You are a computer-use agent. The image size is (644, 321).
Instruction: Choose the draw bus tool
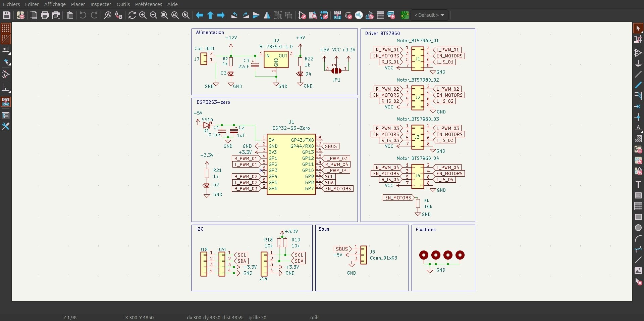pos(638,85)
